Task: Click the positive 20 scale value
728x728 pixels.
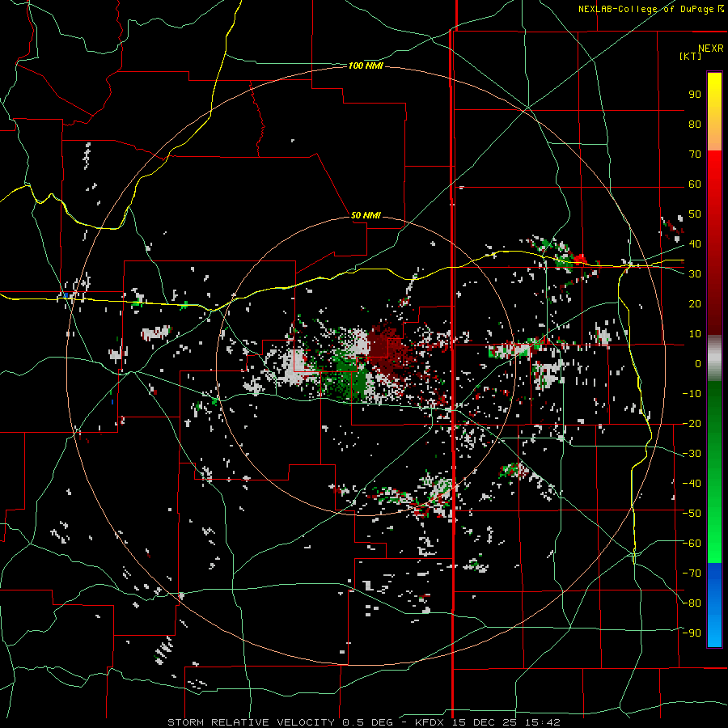Action: (x=695, y=304)
